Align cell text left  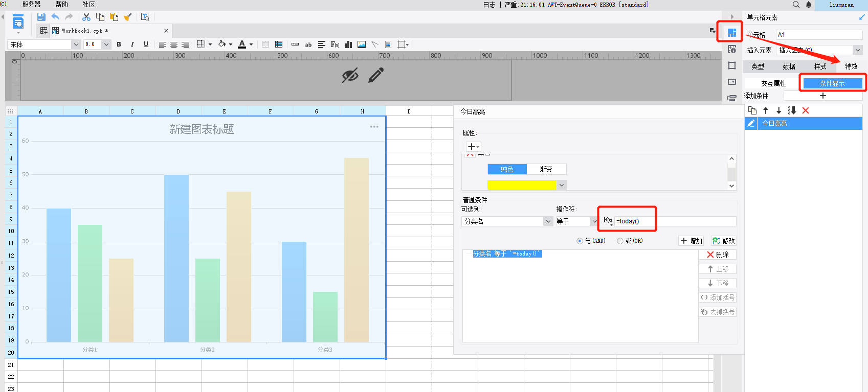162,44
